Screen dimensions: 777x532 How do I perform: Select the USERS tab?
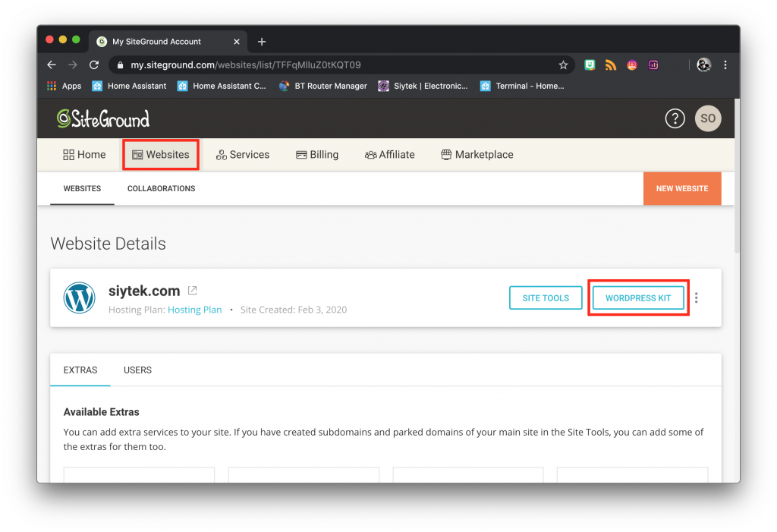click(x=138, y=370)
